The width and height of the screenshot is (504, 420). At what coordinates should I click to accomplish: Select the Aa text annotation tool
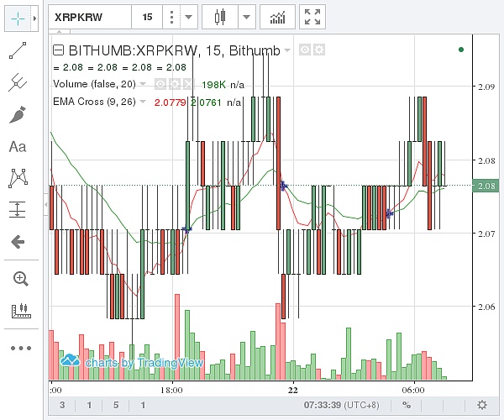tap(18, 147)
